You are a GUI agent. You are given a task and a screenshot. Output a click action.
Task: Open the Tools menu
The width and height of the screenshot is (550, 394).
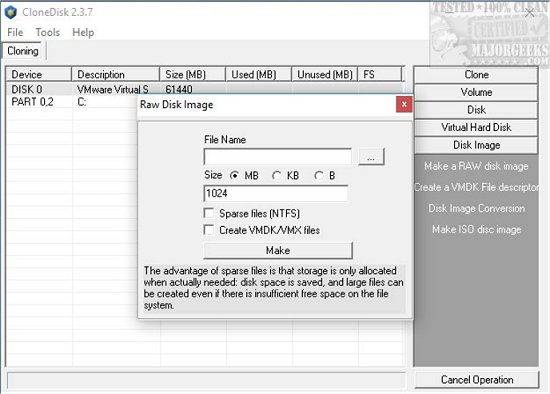pos(48,32)
